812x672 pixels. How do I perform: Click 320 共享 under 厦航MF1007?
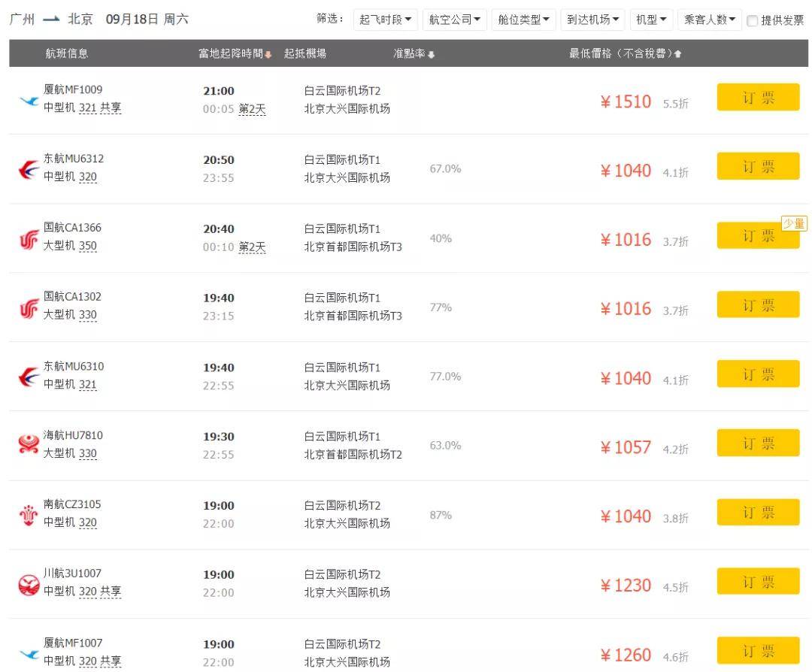point(100,661)
